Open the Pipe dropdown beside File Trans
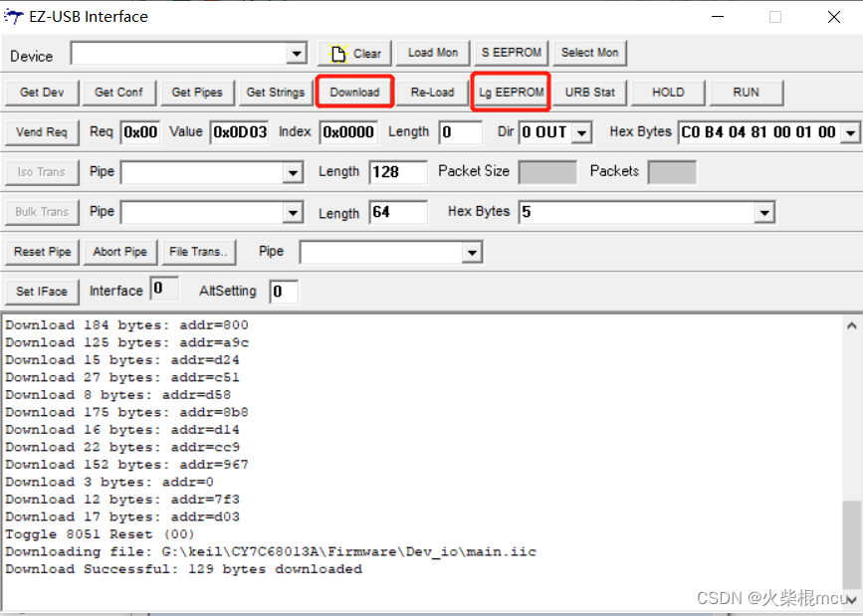863x616 pixels. coord(472,253)
